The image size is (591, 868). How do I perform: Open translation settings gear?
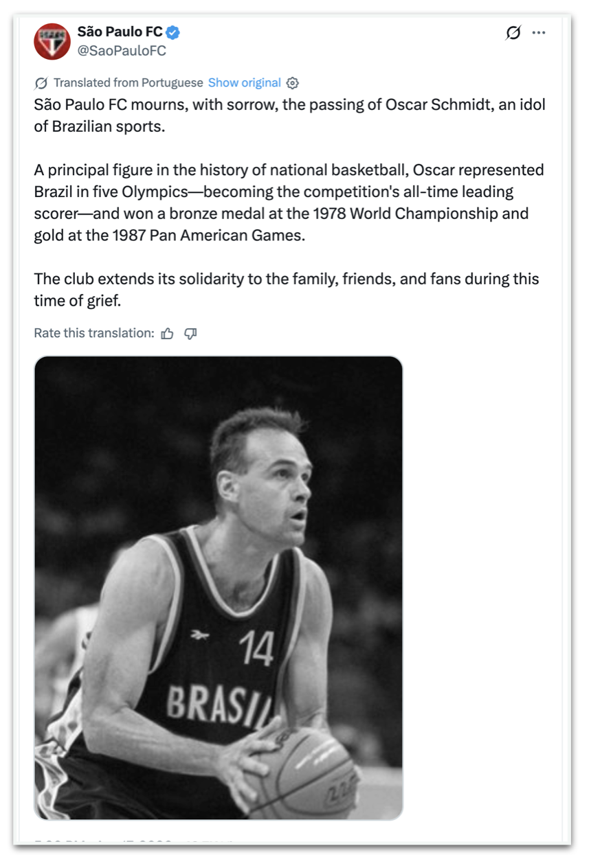click(x=293, y=83)
